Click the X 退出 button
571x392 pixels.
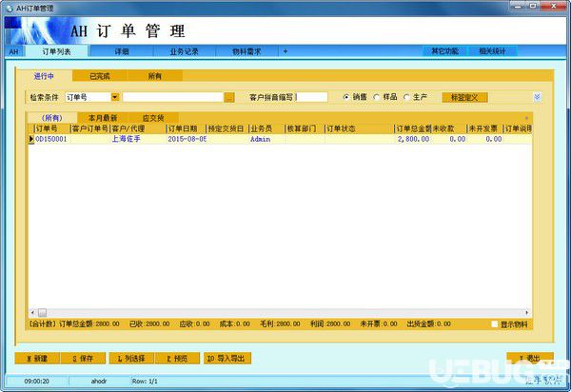coord(530,358)
